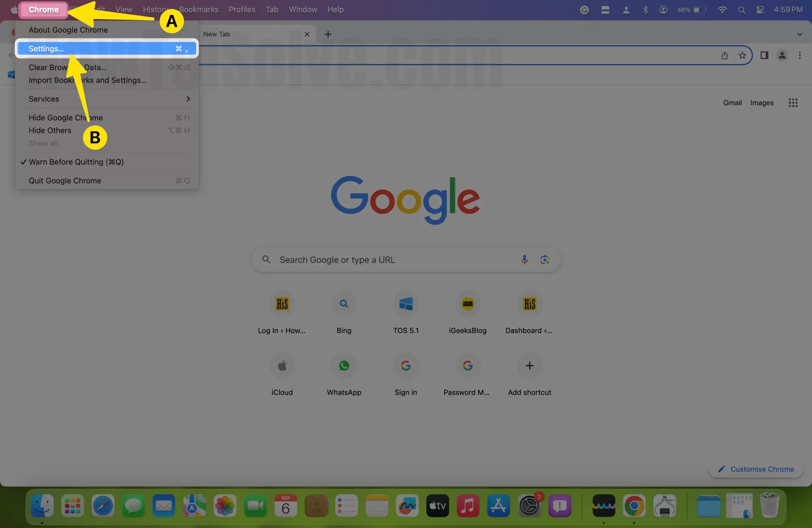812x528 pixels.
Task: Open System Settings in the Dock
Action: click(x=529, y=505)
